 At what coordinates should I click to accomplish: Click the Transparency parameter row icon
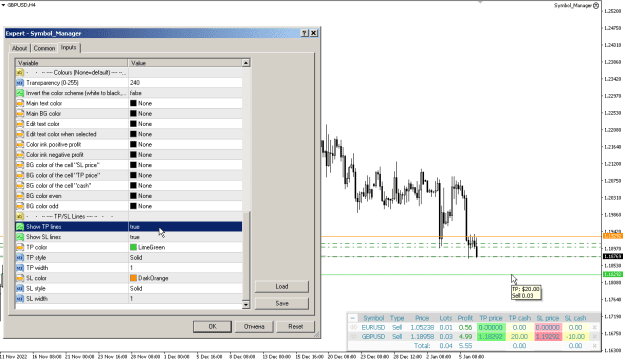tap(20, 83)
